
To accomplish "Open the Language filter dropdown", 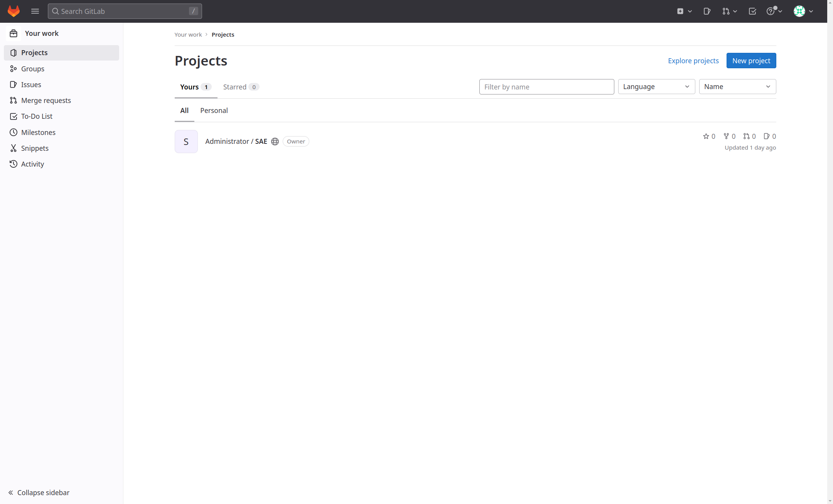I will tap(656, 87).
